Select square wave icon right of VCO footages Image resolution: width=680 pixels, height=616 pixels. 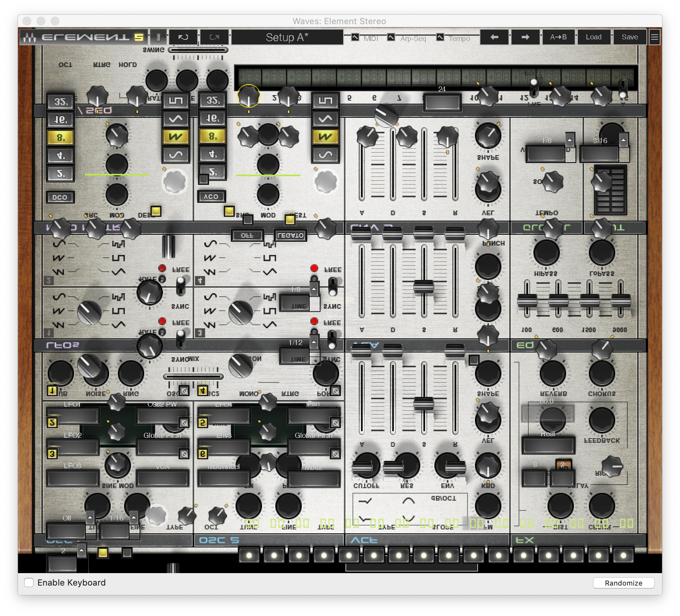tap(326, 101)
